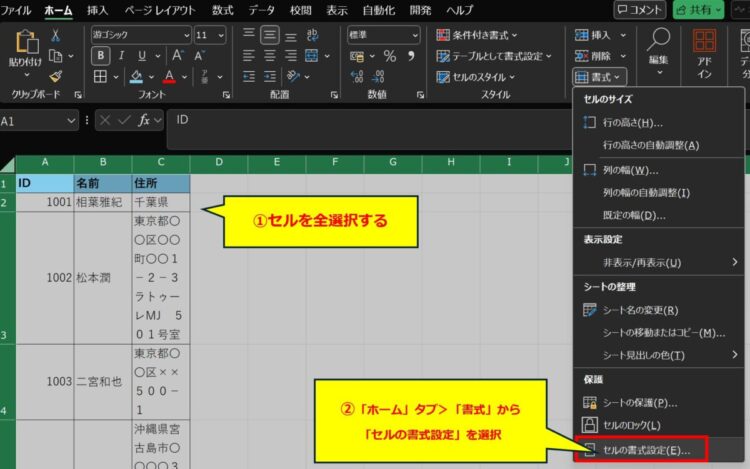750x469 pixels.
Task: Click the Copy icon
Action: (x=55, y=56)
